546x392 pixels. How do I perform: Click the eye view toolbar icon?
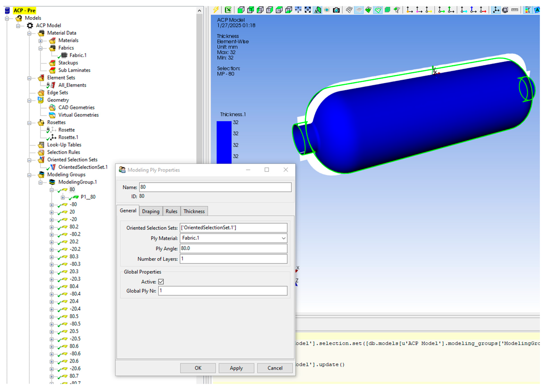point(327,10)
